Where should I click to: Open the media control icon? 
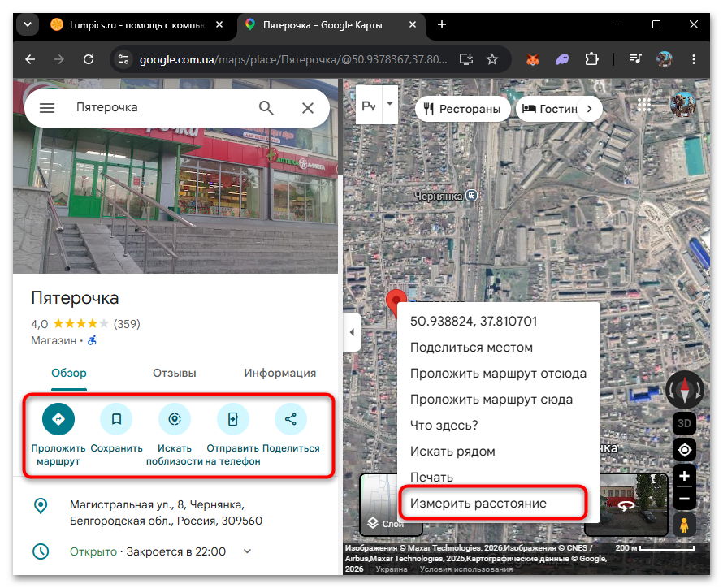click(x=635, y=59)
